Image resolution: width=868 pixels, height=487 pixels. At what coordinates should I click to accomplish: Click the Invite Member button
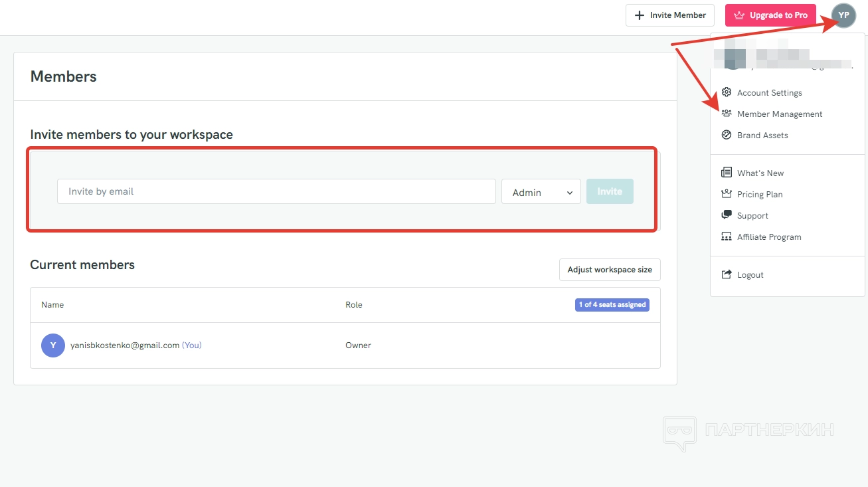pyautogui.click(x=669, y=15)
